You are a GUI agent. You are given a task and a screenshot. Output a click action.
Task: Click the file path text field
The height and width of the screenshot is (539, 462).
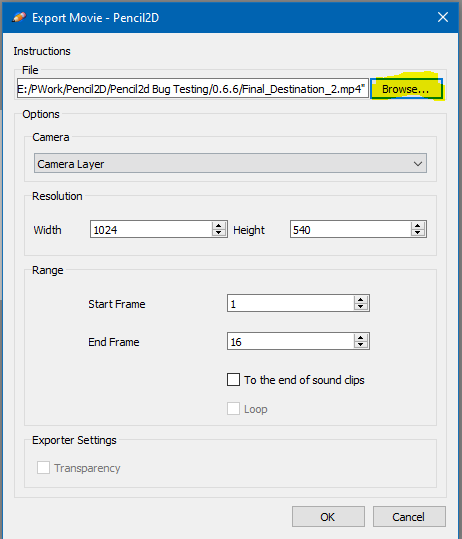193,89
